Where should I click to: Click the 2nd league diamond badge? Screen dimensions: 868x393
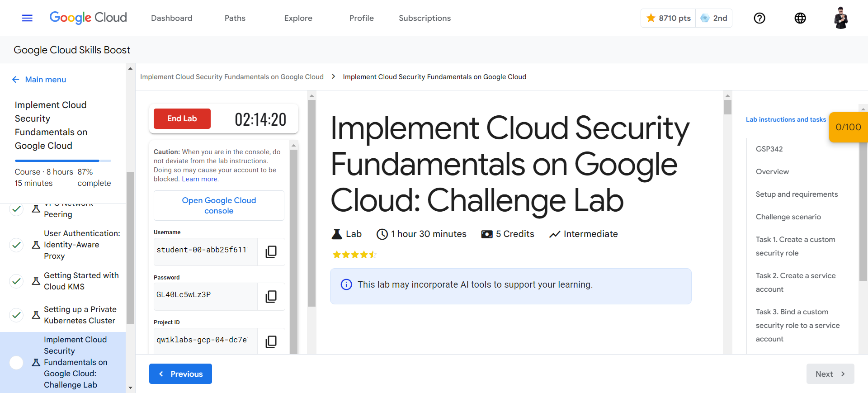(714, 18)
